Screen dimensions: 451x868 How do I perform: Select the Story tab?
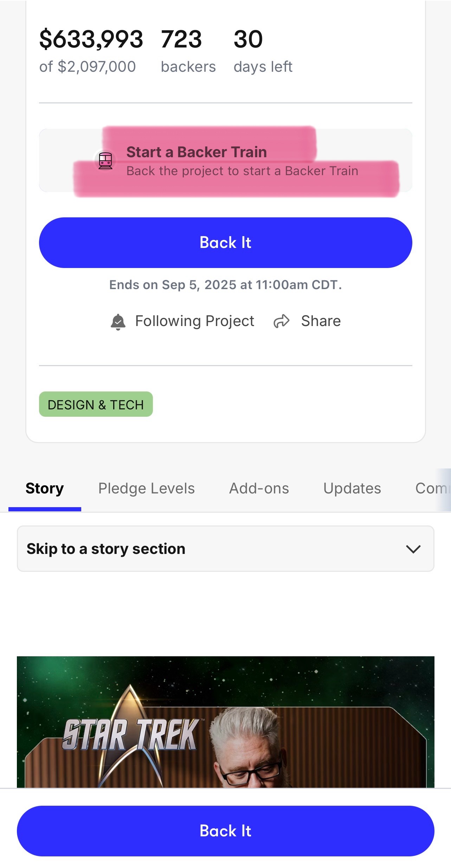pos(45,488)
